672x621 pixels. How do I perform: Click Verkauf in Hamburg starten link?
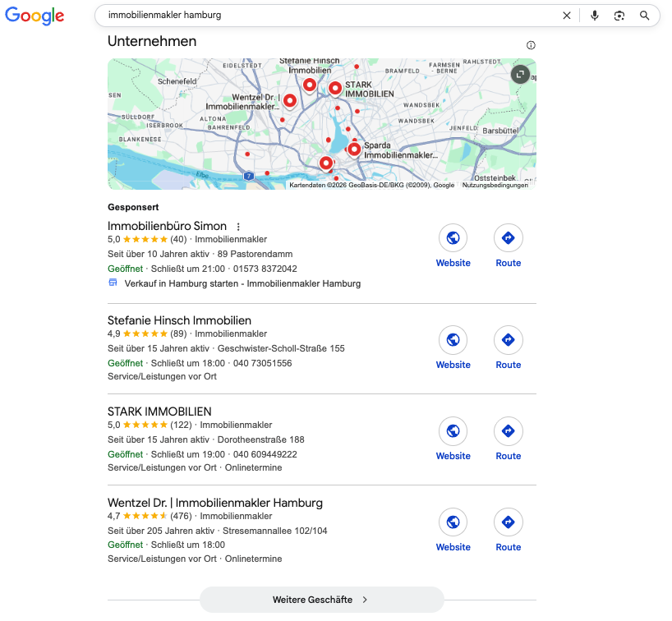point(242,283)
